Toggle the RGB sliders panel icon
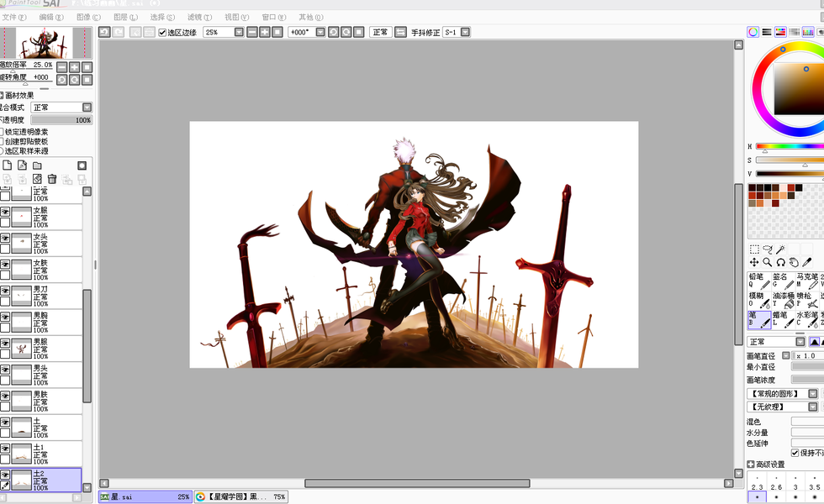 tap(767, 32)
